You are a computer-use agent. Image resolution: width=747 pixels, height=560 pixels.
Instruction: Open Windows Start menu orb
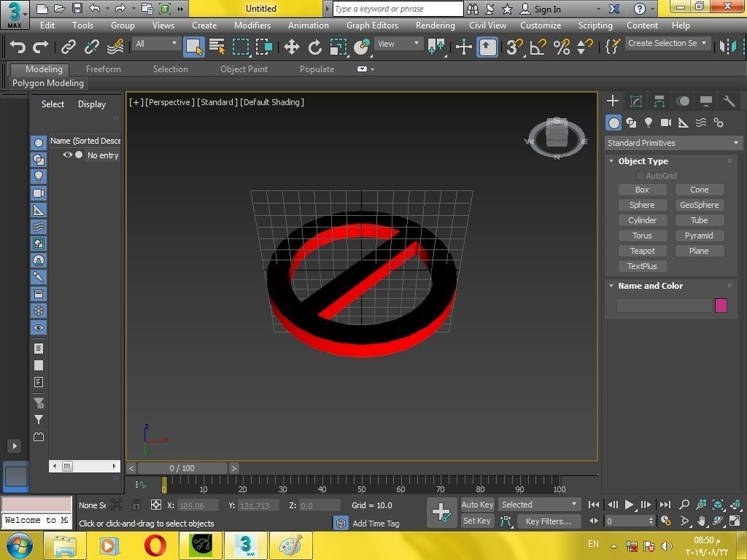pyautogui.click(x=19, y=545)
